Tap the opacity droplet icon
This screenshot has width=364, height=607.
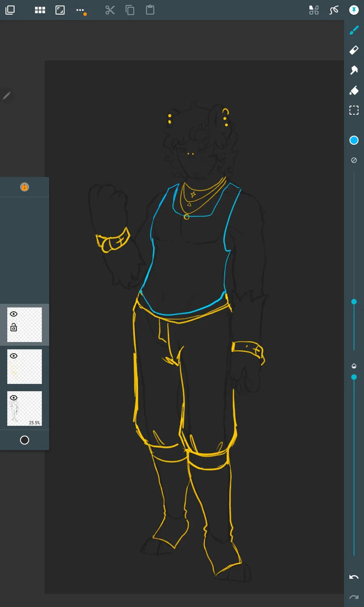(x=354, y=366)
